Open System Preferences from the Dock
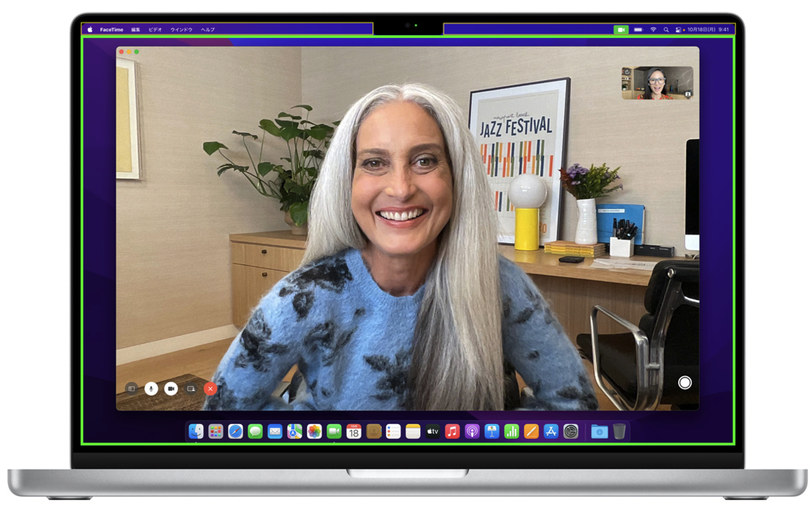The width and height of the screenshot is (812, 510). 571,432
